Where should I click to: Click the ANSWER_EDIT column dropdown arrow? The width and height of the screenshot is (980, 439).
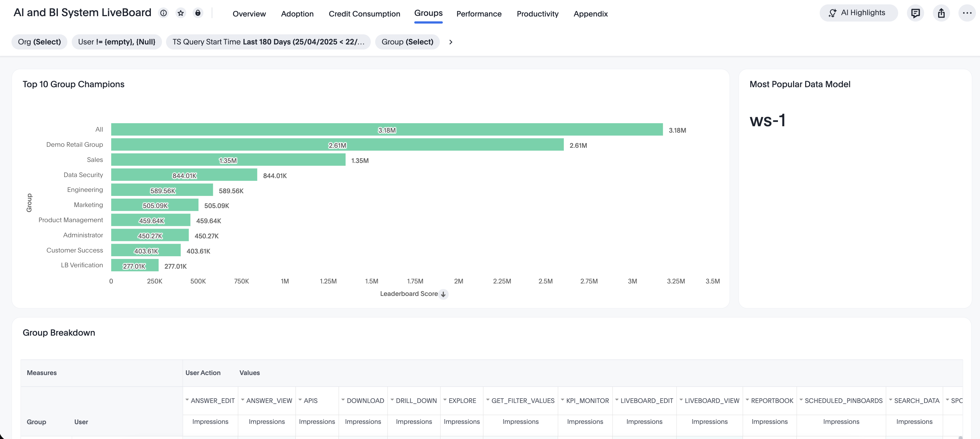[x=187, y=400]
